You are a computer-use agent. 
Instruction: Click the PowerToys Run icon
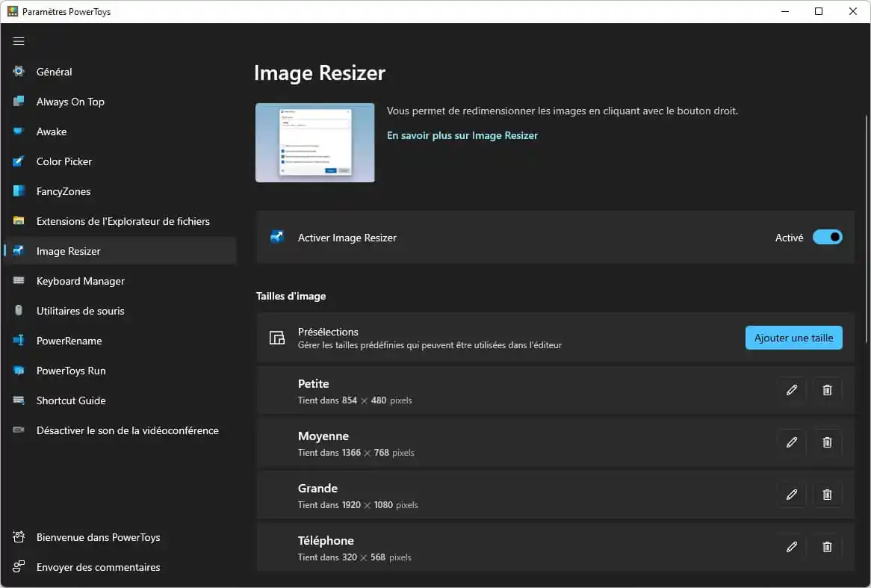tap(19, 370)
